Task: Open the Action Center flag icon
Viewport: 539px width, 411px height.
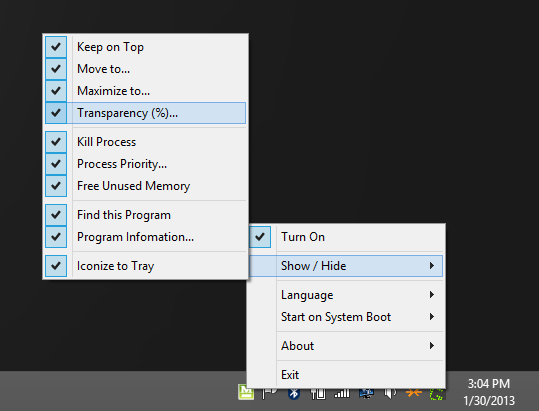Action: tap(270, 393)
